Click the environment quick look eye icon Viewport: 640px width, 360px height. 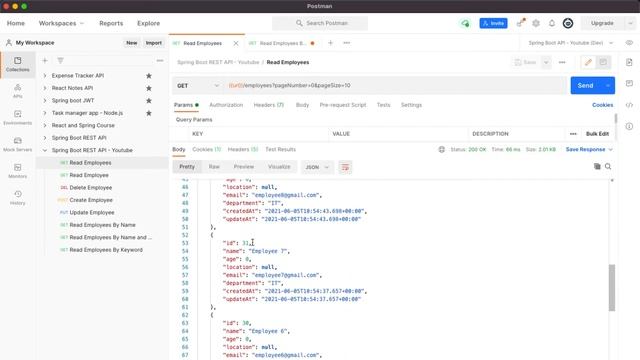[x=629, y=43]
